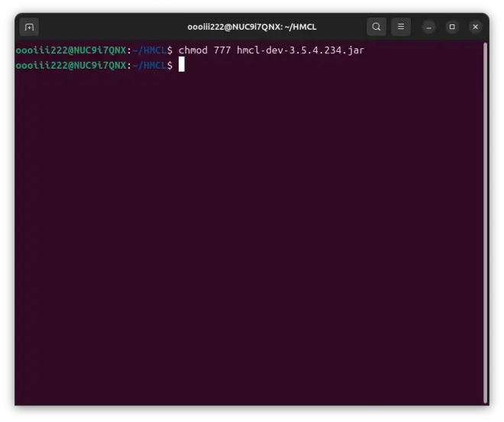Click hostname NUC9i7QNX on first prompt line
The height and width of the screenshot is (422, 504).
coord(99,50)
